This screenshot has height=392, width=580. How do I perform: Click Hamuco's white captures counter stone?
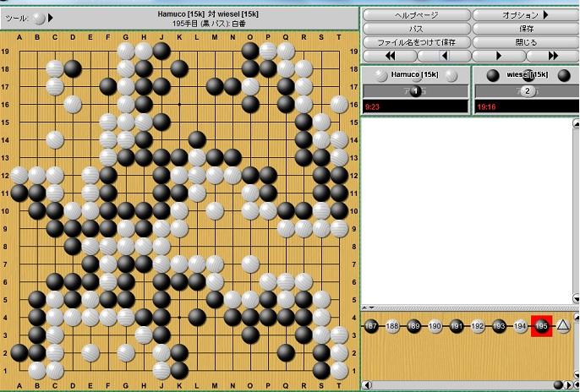pos(414,91)
